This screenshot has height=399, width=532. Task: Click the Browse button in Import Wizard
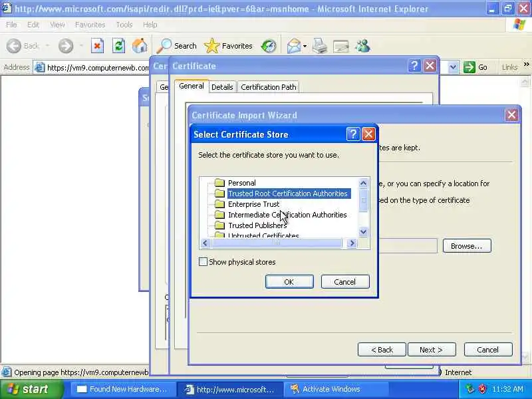tap(467, 245)
